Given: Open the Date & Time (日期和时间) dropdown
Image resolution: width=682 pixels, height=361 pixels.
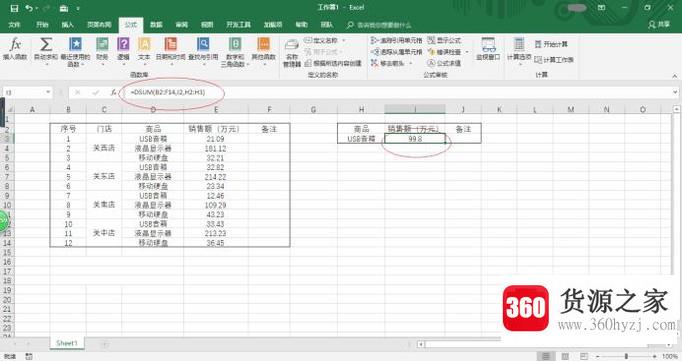Looking at the screenshot, I should tap(170, 52).
